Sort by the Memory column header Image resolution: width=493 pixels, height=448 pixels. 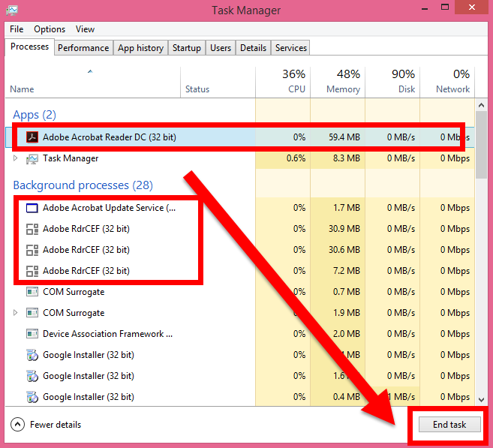point(338,83)
